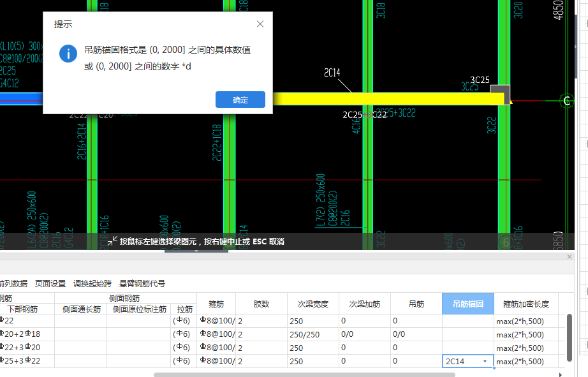Select the 250/250 次梁宽度 cell
This screenshot has width=588, height=377.
pyautogui.click(x=312, y=334)
